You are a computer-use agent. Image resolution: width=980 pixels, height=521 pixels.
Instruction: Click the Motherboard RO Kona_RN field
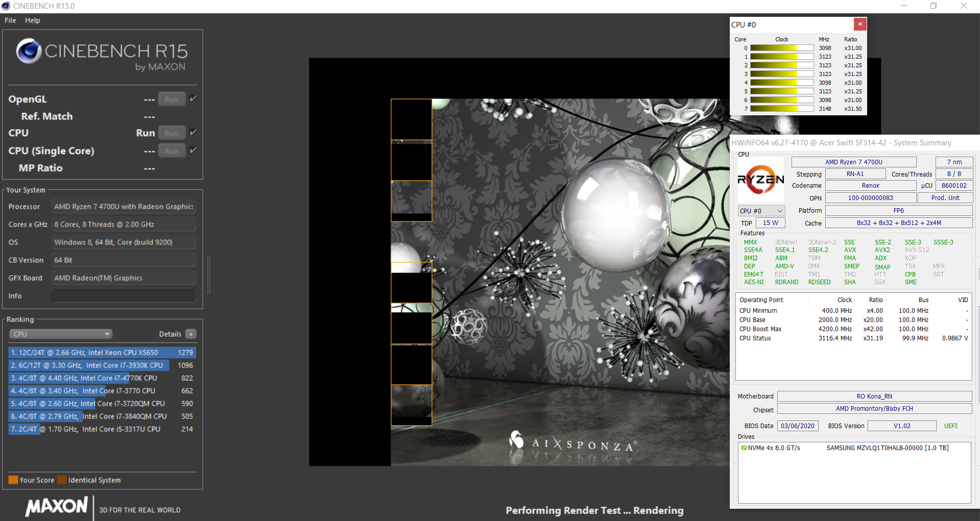874,396
